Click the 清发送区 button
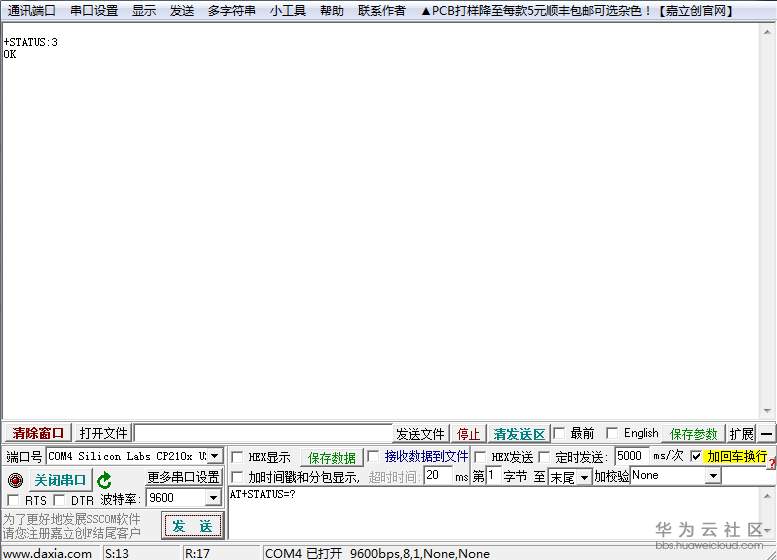777x560 pixels. point(519,434)
